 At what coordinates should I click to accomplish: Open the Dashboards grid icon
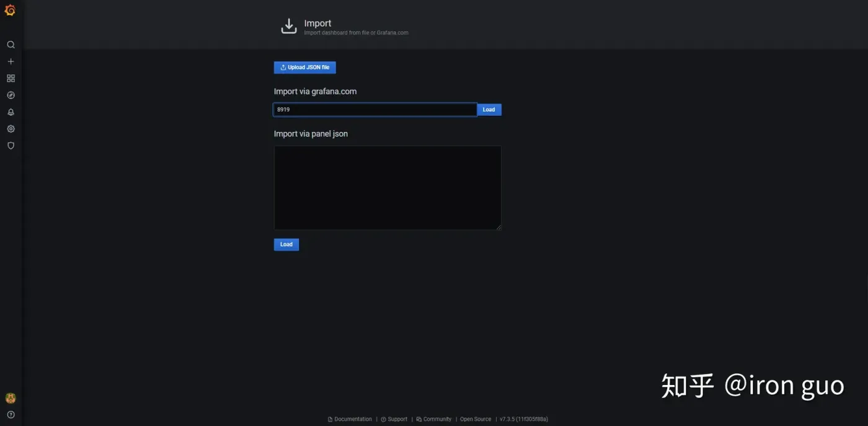click(x=11, y=78)
